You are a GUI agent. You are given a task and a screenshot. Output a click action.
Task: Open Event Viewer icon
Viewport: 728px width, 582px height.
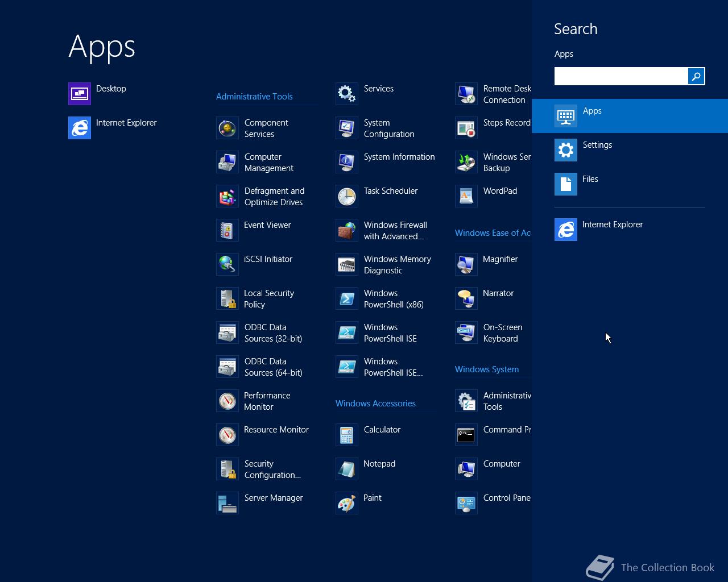[x=227, y=230]
